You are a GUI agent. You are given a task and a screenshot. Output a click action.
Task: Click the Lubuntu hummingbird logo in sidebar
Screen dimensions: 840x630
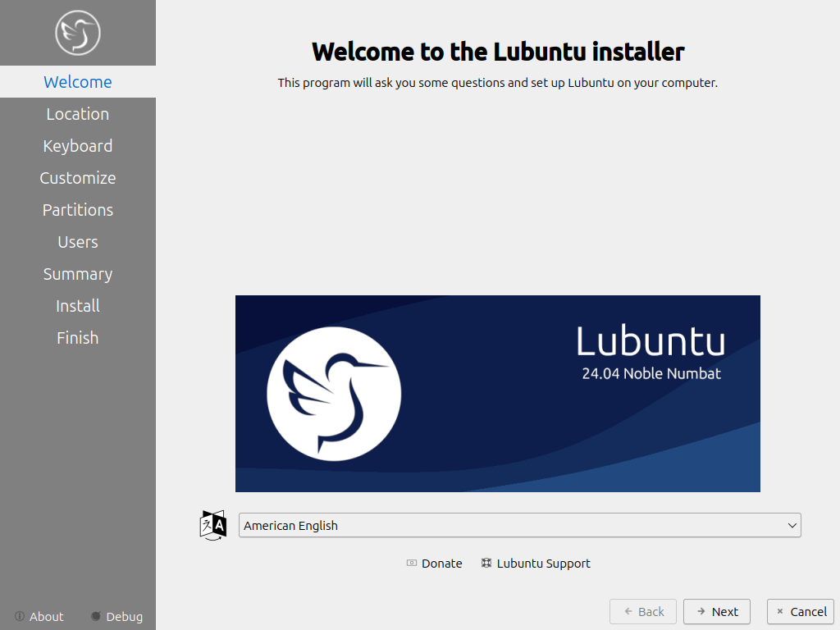(x=78, y=33)
